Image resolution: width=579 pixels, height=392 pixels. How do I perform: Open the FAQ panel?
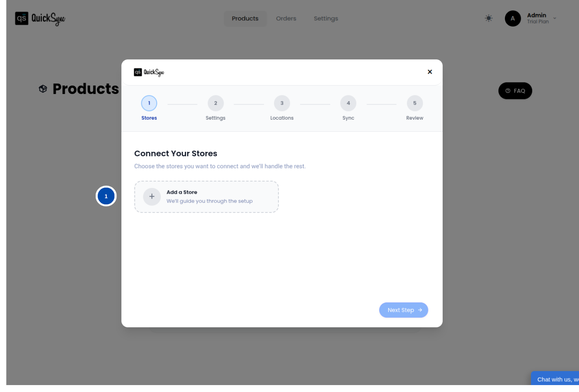pyautogui.click(x=515, y=90)
